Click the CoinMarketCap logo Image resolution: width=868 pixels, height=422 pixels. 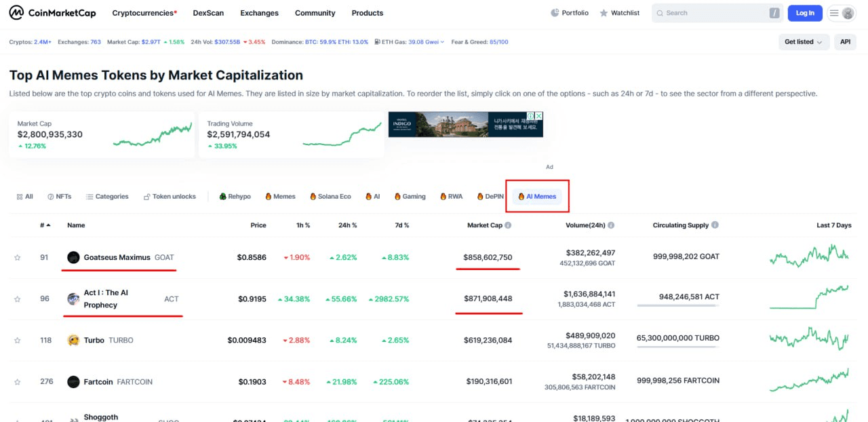53,13
